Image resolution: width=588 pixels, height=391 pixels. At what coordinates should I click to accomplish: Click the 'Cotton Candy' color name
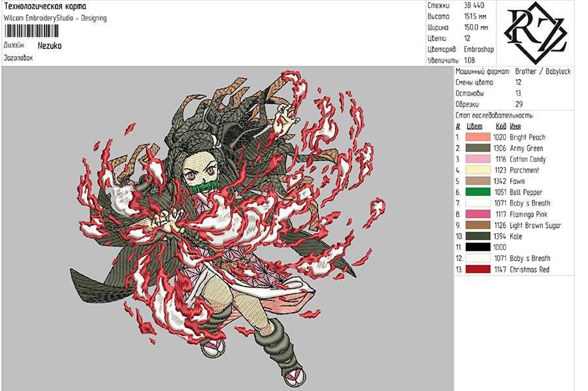tap(528, 159)
